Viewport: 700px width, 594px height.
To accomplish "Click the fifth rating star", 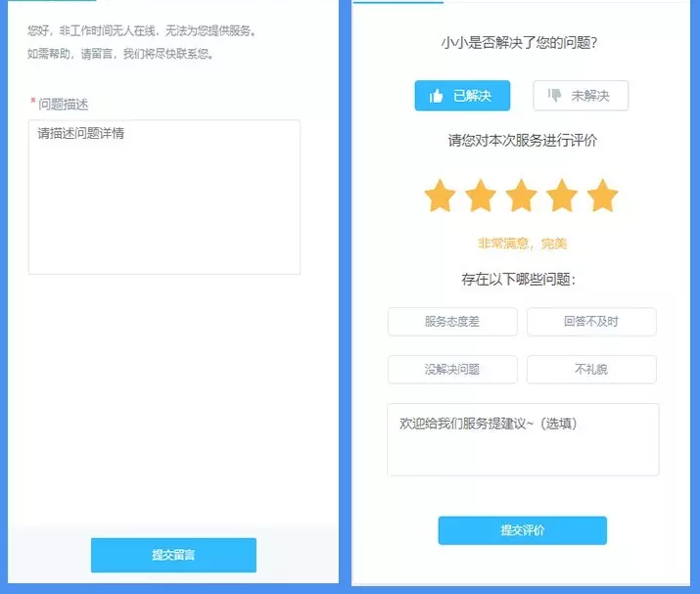I will coord(602,196).
